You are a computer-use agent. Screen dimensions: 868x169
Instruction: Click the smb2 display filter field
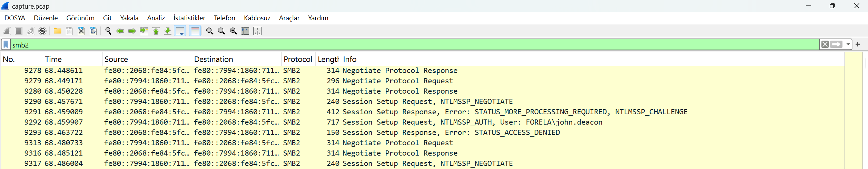click(414, 45)
